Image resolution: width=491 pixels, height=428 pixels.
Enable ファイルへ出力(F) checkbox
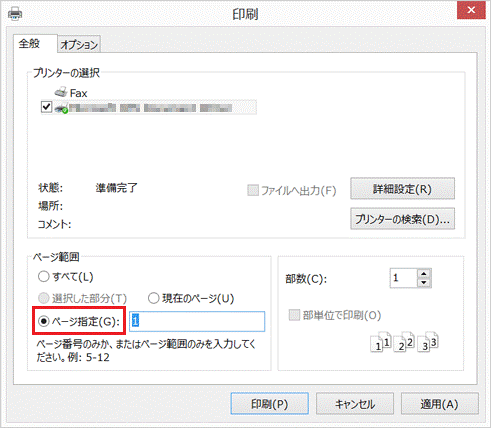(253, 191)
